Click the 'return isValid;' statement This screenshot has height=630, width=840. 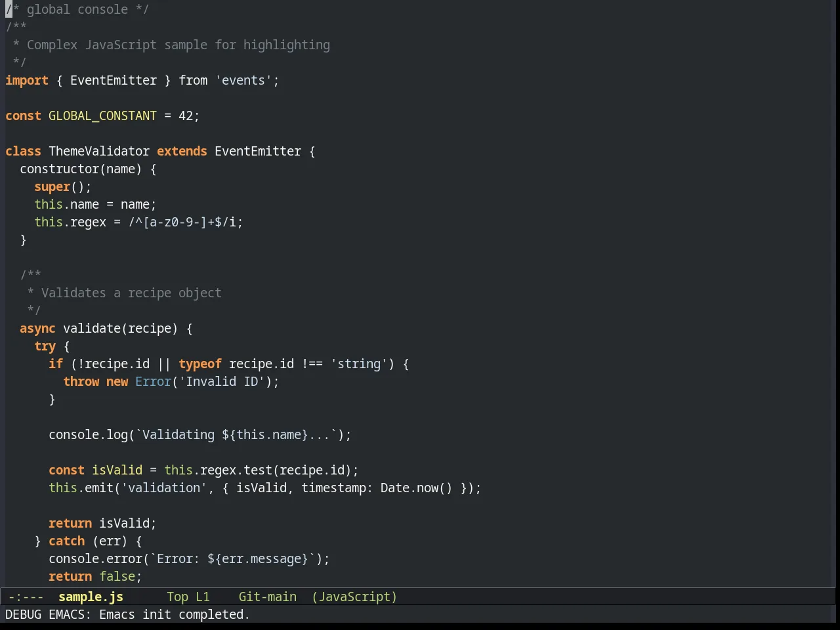point(102,523)
